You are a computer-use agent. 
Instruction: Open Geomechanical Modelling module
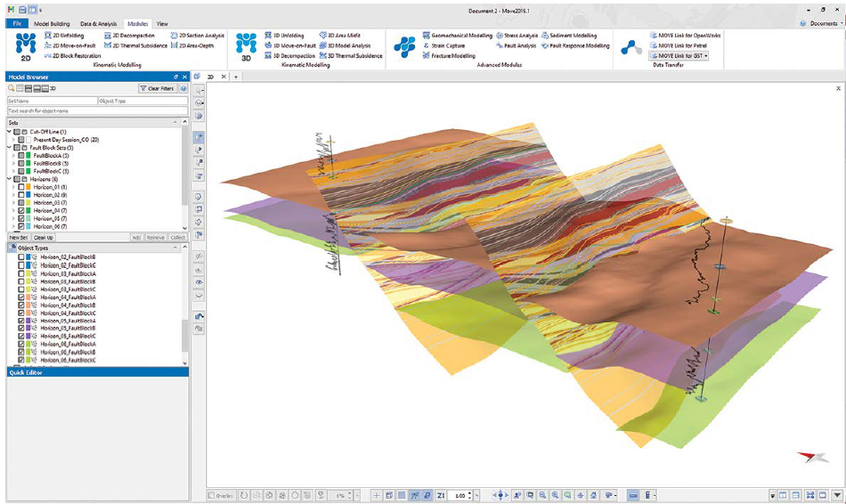tap(456, 35)
